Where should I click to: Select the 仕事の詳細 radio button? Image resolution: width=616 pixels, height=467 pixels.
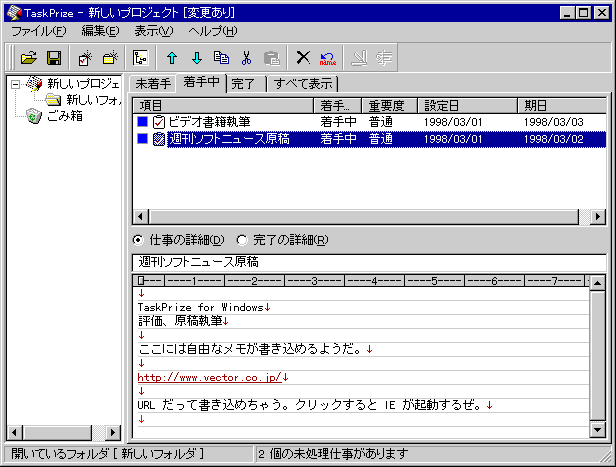(139, 240)
